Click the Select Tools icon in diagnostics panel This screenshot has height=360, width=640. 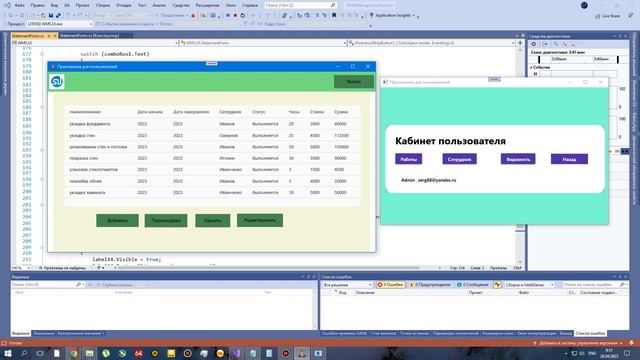click(545, 44)
